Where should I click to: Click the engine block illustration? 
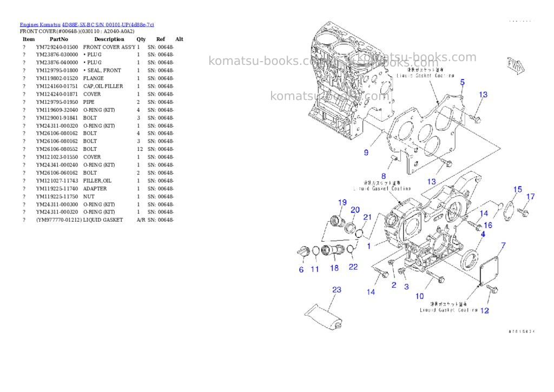[x=350, y=79]
